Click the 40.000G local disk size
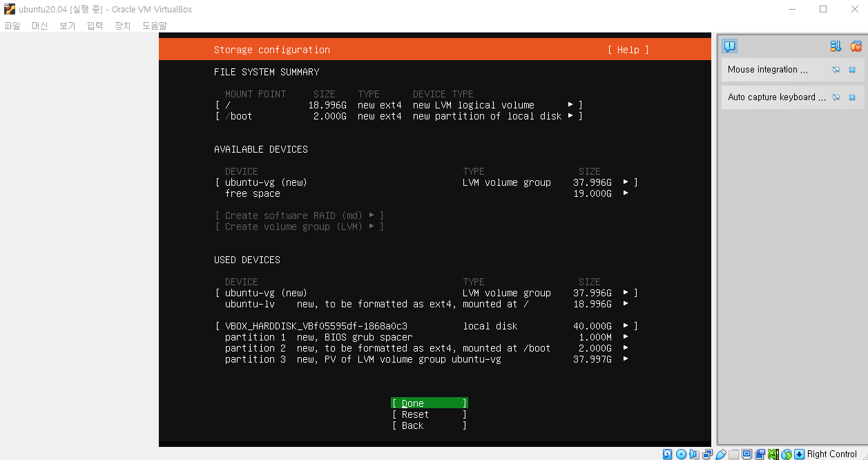Viewport: 868px width, 460px height. [592, 326]
